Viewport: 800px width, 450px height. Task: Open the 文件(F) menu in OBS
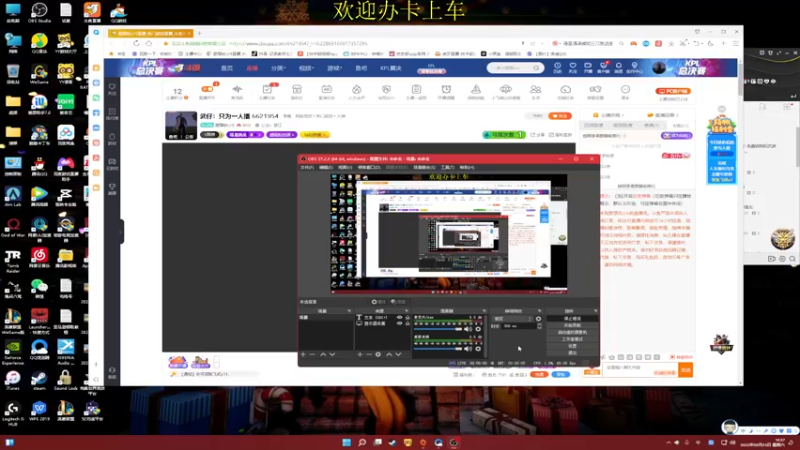[x=307, y=167]
